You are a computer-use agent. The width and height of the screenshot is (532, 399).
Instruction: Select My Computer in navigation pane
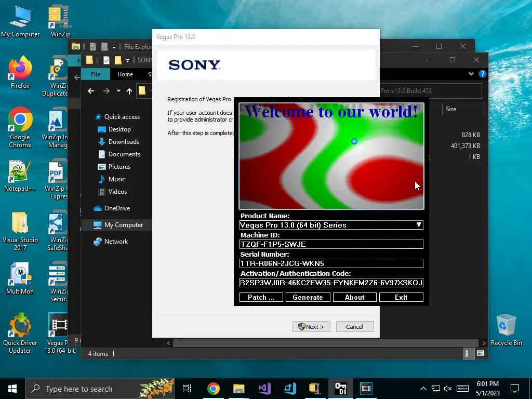124,225
